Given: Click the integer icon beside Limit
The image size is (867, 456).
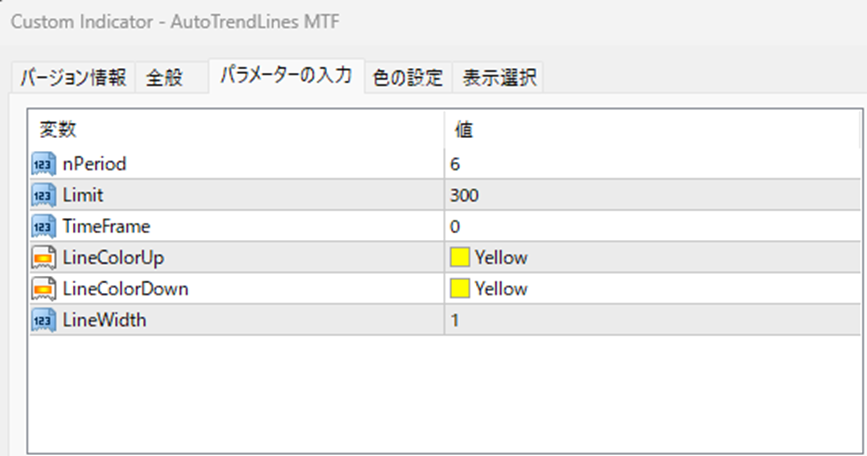Looking at the screenshot, I should [44, 195].
